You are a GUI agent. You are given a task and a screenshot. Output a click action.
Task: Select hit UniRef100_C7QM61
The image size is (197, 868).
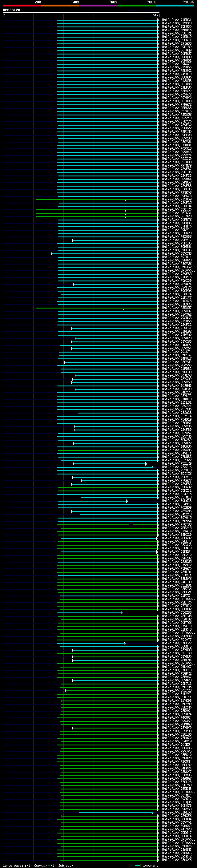point(177,423)
